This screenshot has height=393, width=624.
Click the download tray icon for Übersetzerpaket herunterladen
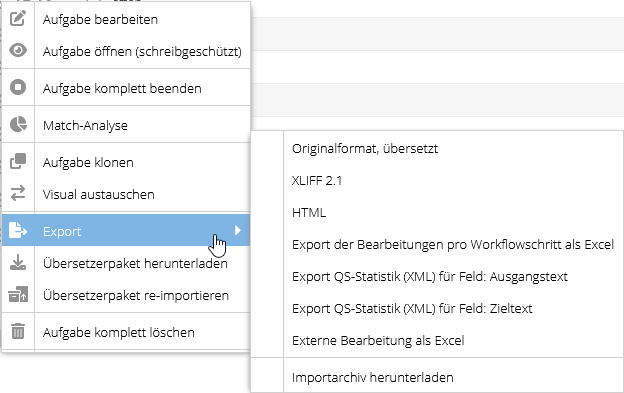(x=18, y=263)
